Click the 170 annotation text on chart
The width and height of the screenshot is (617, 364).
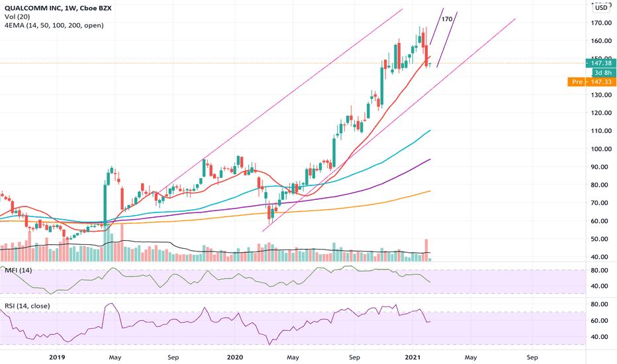pyautogui.click(x=447, y=19)
